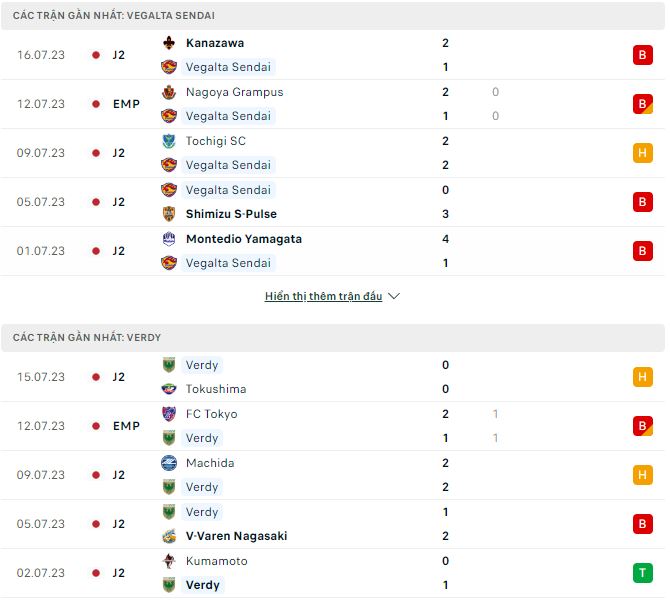The height and width of the screenshot is (600, 670).
Task: Click the Machida team crest icon
Action: pos(169,463)
